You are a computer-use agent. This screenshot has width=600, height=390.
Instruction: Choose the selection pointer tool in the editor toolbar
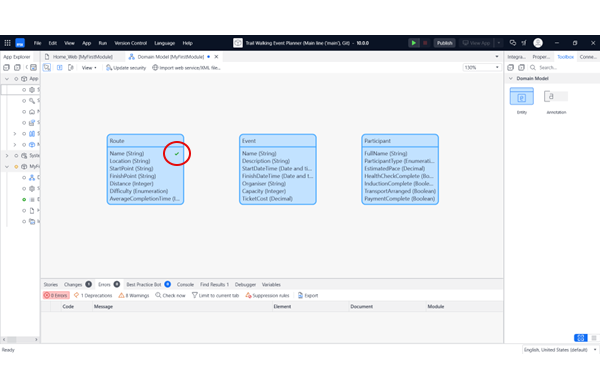47,68
